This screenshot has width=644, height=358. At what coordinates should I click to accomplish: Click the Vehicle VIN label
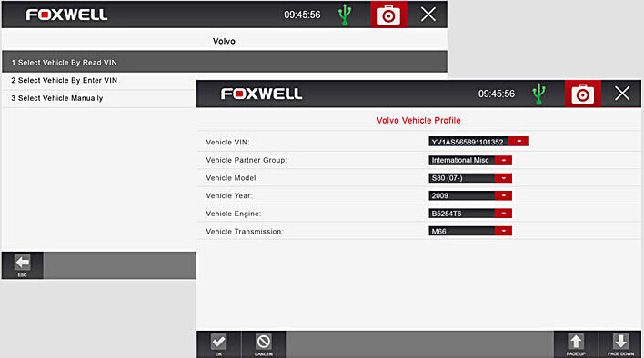coord(227,143)
